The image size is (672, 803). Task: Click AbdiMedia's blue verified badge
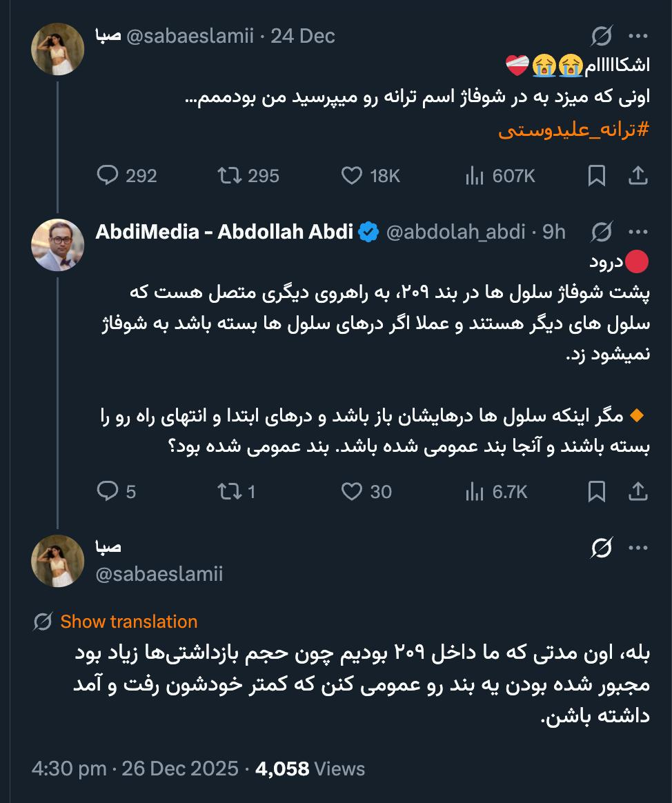(x=369, y=233)
